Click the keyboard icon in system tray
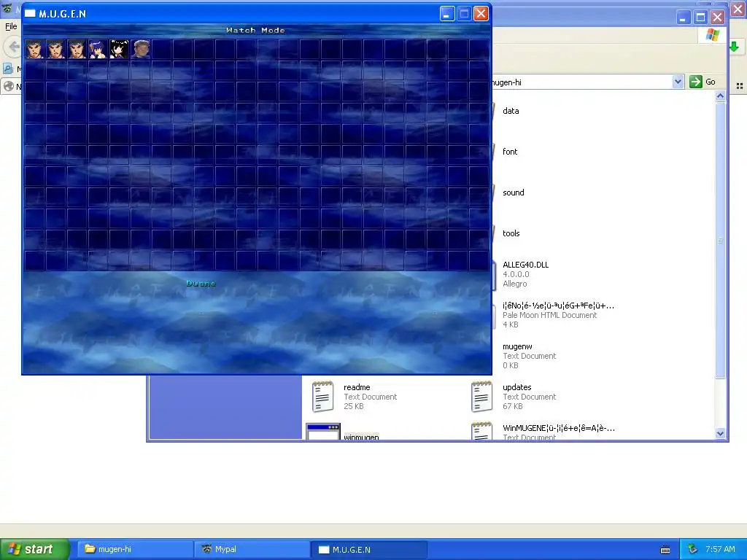The height and width of the screenshot is (560, 747). pyautogui.click(x=665, y=550)
